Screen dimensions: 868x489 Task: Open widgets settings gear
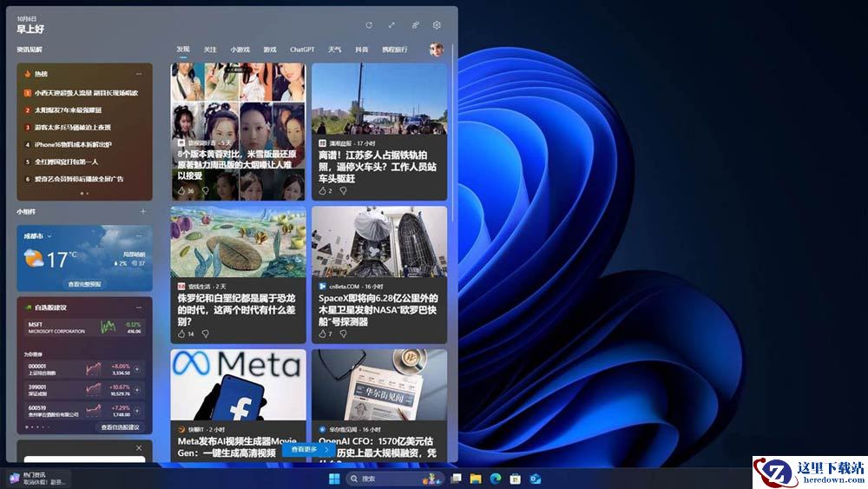(437, 25)
